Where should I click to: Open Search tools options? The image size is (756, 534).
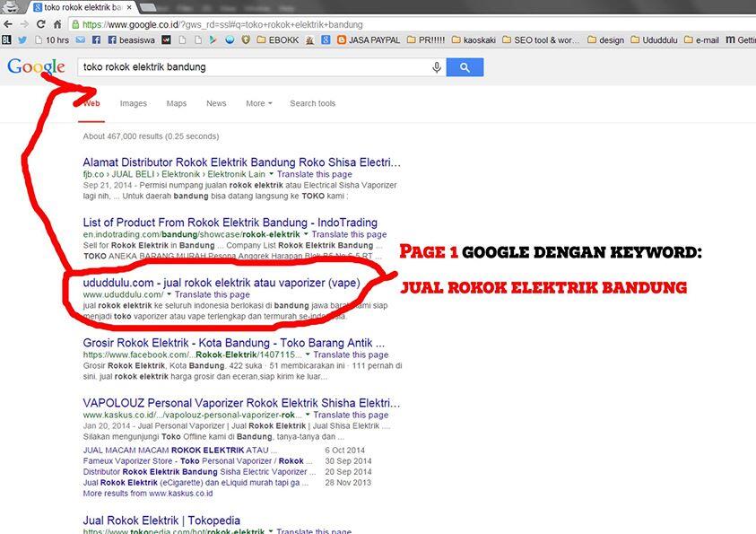point(312,103)
